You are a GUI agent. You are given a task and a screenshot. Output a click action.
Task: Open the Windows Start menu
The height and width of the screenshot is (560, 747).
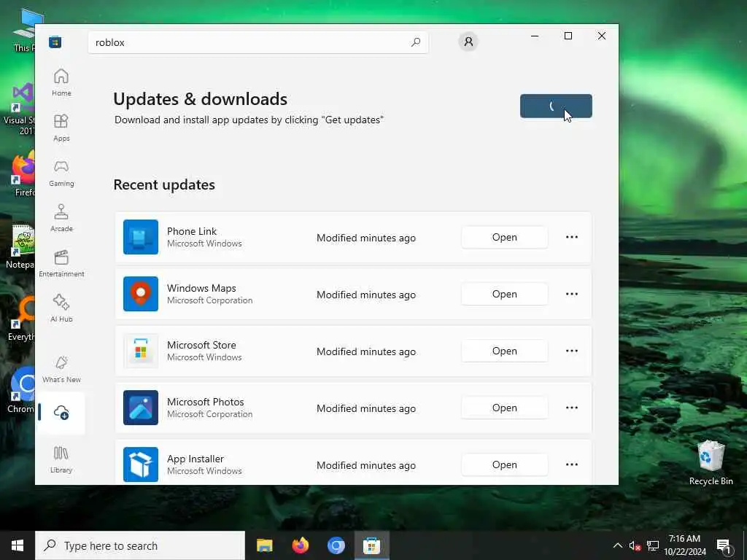click(x=18, y=545)
